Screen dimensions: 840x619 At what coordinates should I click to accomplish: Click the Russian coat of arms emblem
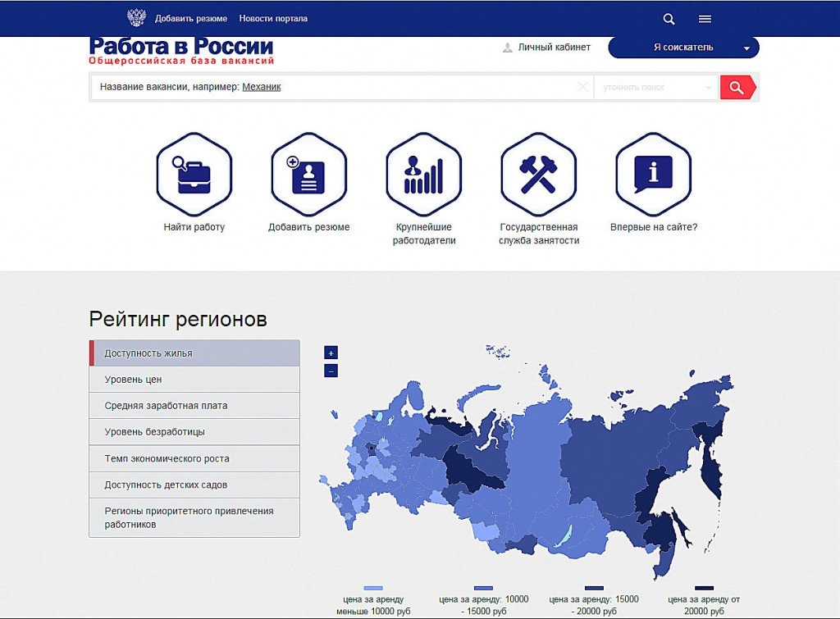[x=136, y=18]
